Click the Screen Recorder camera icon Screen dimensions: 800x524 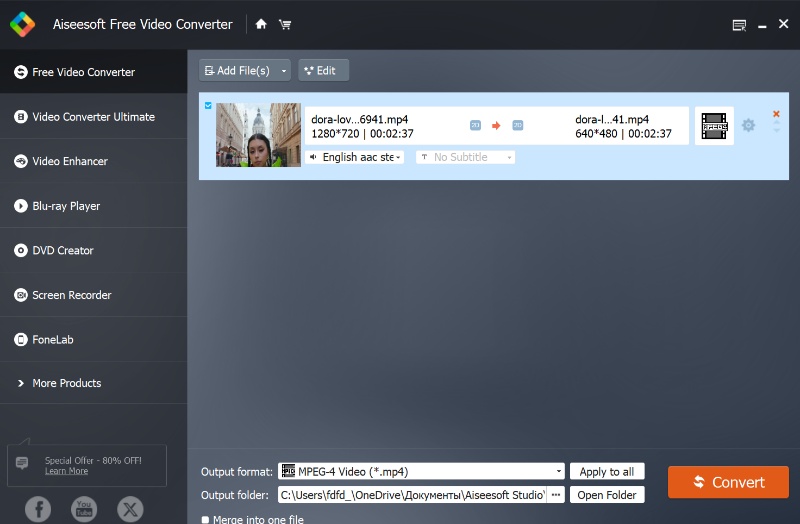[x=21, y=295]
